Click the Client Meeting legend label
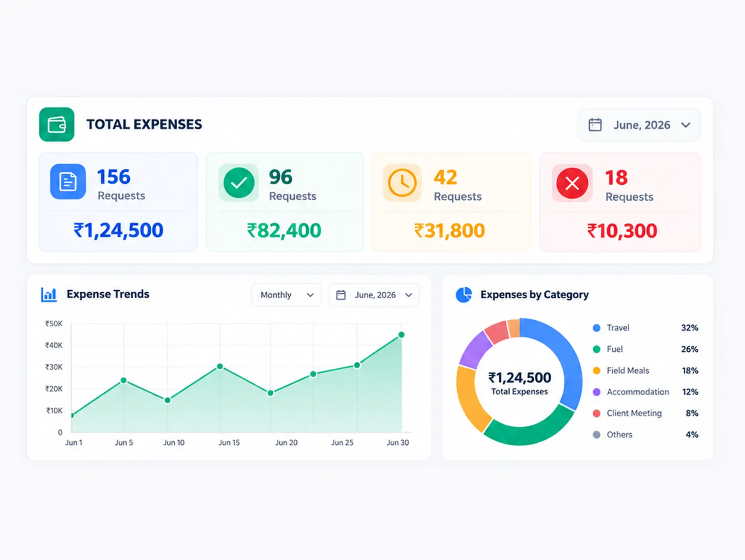 pyautogui.click(x=634, y=413)
